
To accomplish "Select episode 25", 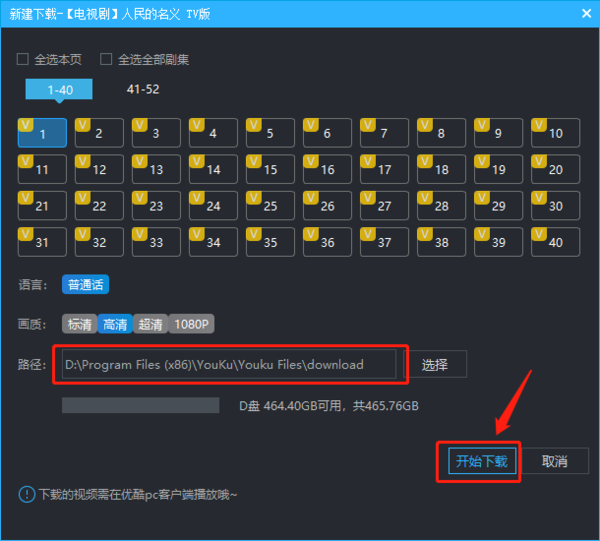I will [270, 205].
